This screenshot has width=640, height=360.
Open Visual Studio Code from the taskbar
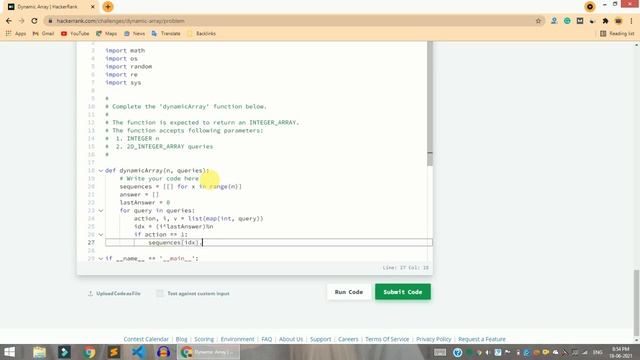[139, 352]
